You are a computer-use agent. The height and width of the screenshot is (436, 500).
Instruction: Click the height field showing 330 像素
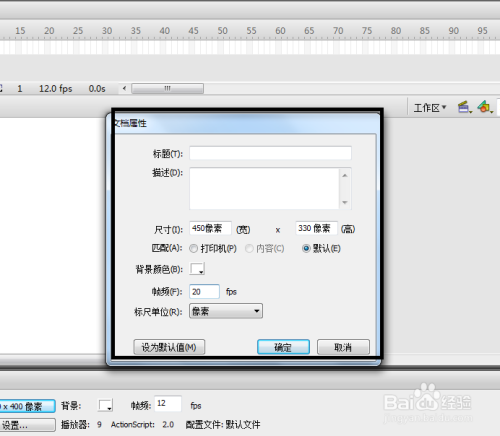coord(316,228)
